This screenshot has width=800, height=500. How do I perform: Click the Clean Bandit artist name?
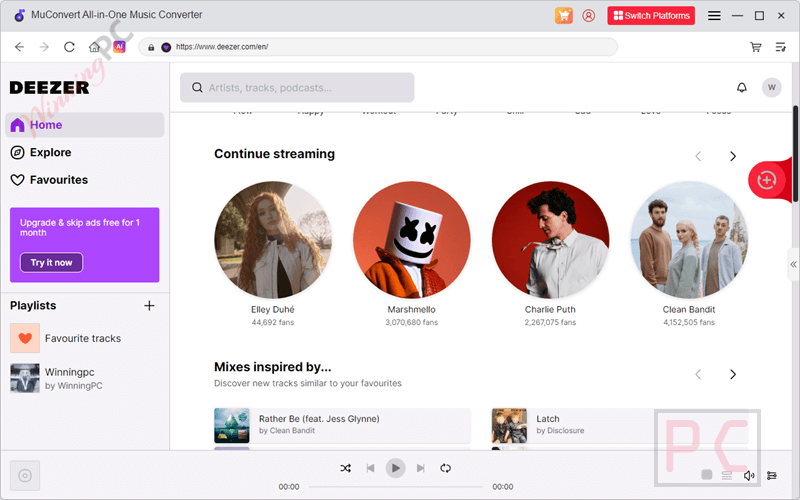[x=689, y=310]
